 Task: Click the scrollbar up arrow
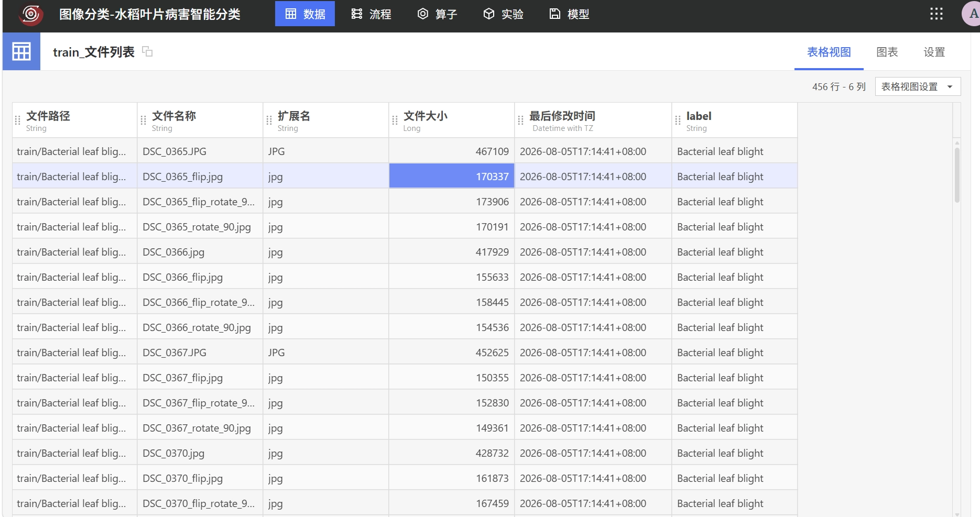pos(957,142)
